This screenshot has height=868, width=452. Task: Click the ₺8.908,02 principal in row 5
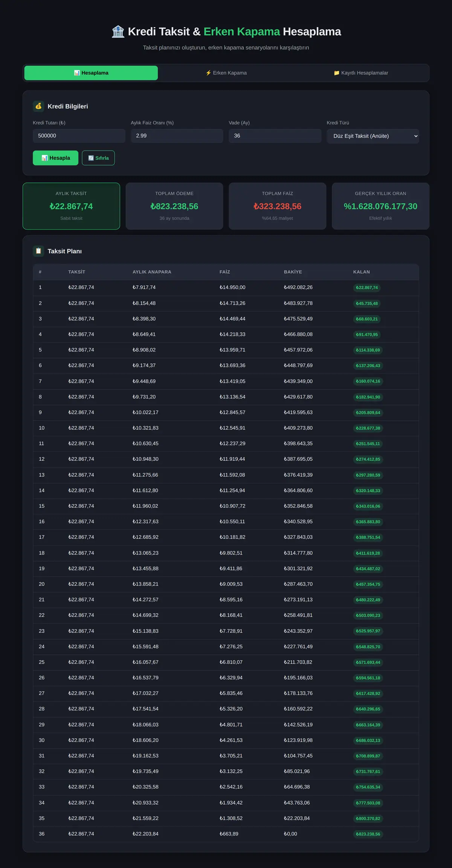[144, 350]
